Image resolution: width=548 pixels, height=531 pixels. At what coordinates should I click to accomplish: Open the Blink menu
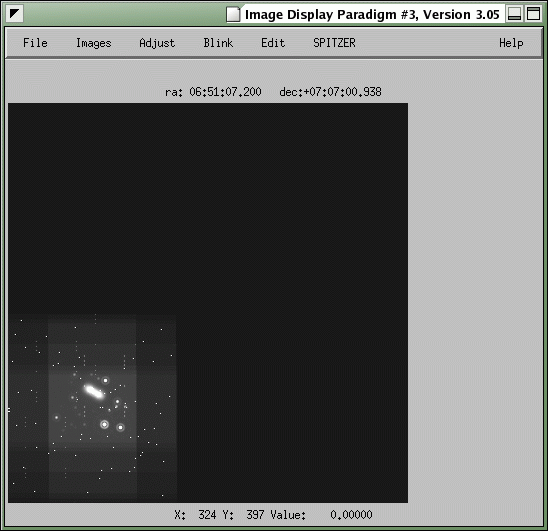tap(218, 43)
